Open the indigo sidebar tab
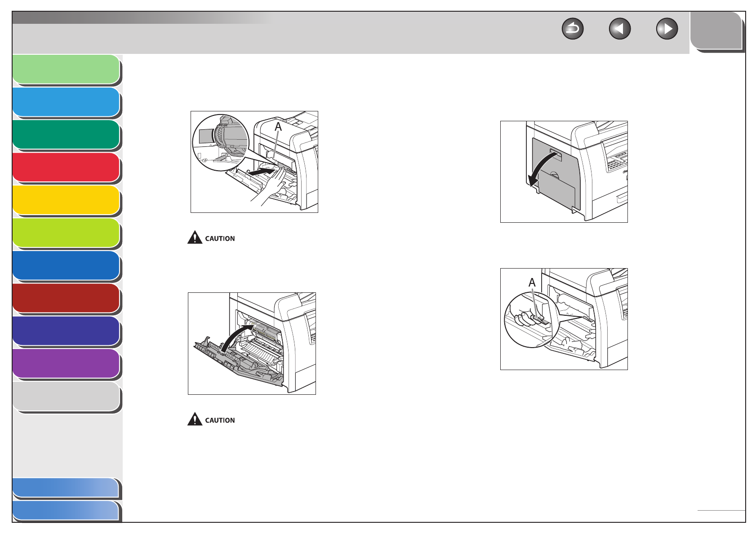Image resolution: width=756 pixels, height=534 pixels. pyautogui.click(x=67, y=331)
